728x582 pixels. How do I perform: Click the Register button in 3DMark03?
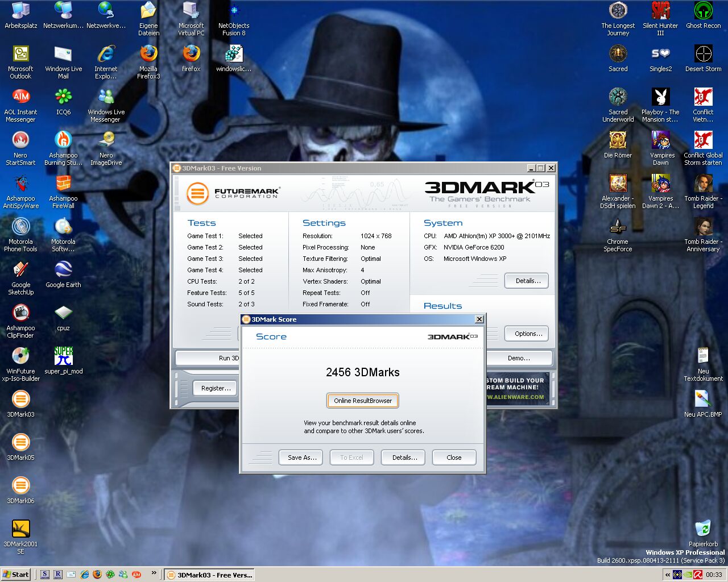pos(216,388)
